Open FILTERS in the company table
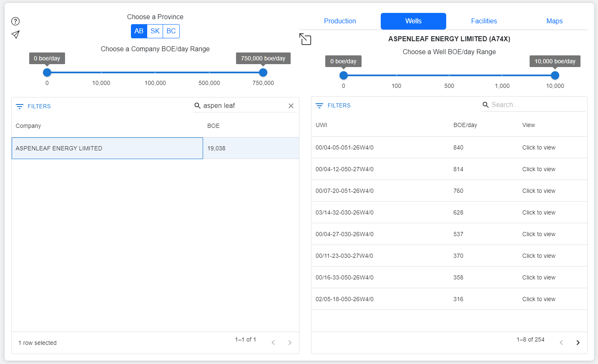Viewport: 598px width, 364px height. (33, 106)
